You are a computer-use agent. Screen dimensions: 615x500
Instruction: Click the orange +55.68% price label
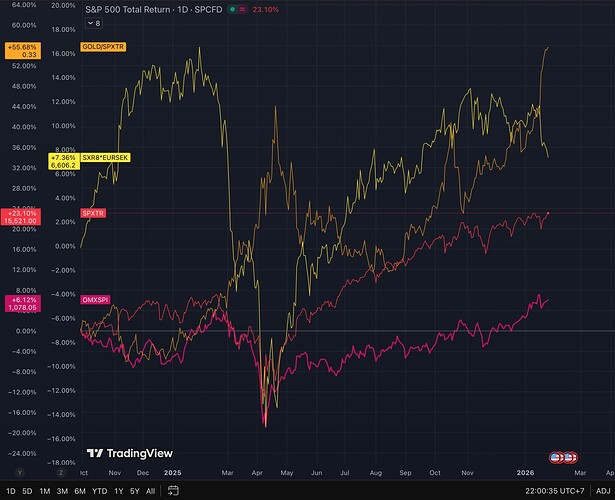[x=23, y=51]
